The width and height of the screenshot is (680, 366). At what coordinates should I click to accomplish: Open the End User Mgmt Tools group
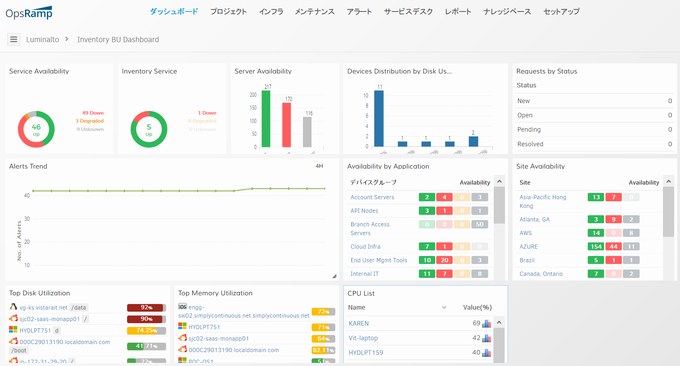tap(379, 260)
